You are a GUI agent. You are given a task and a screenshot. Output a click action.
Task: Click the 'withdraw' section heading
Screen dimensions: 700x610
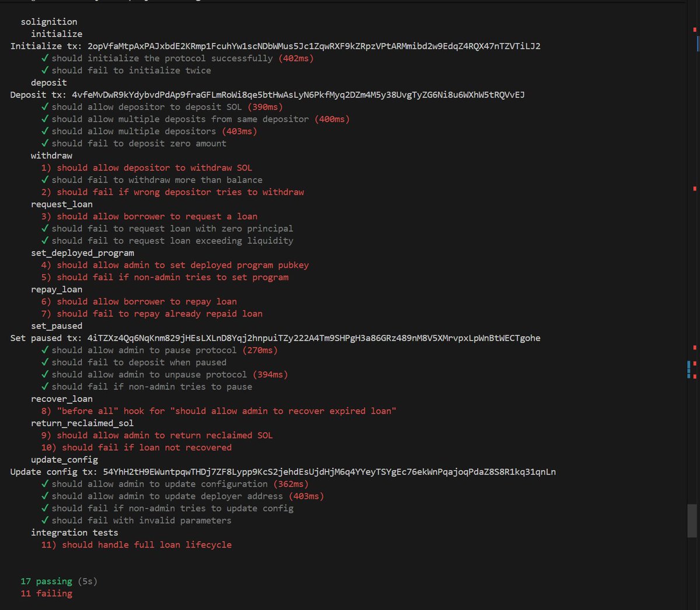51,156
